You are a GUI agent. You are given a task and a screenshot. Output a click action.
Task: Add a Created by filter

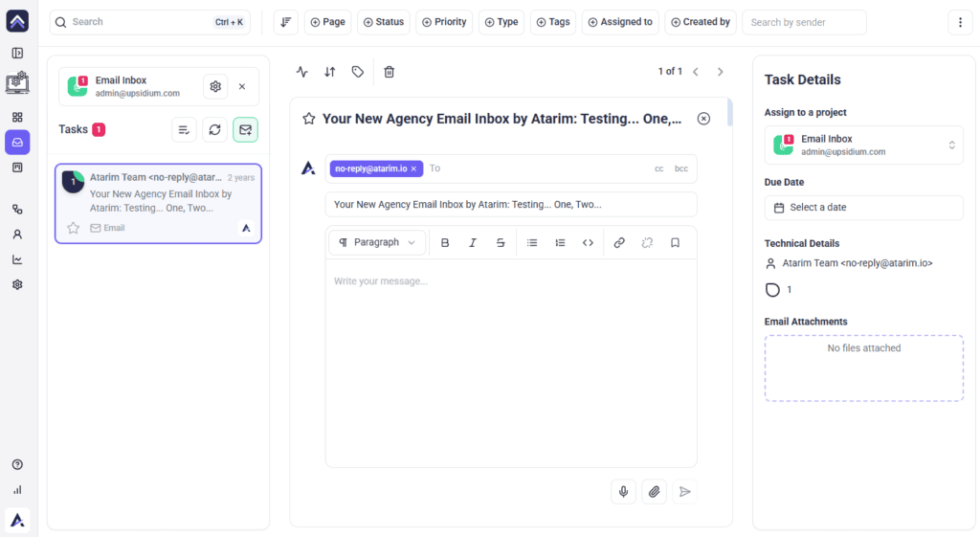[701, 22]
